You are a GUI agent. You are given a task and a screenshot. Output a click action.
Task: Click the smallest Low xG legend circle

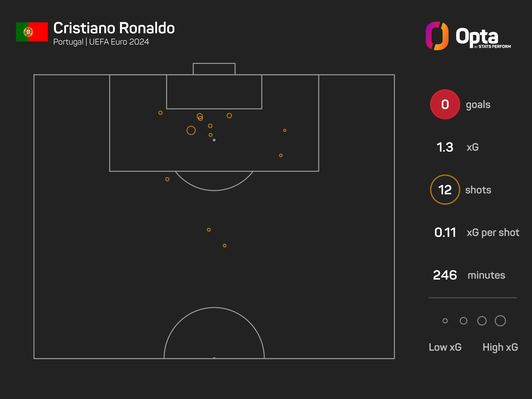(x=445, y=321)
